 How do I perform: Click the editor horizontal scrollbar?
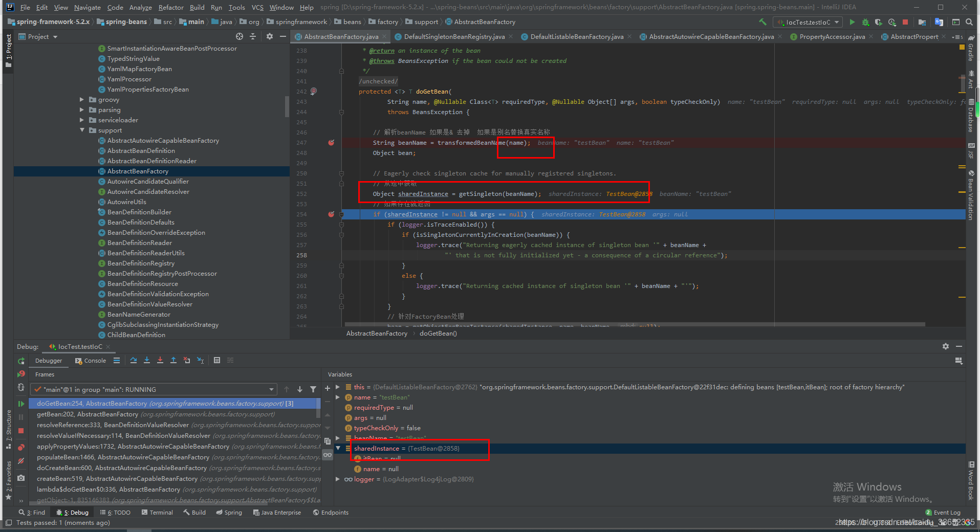(635, 324)
